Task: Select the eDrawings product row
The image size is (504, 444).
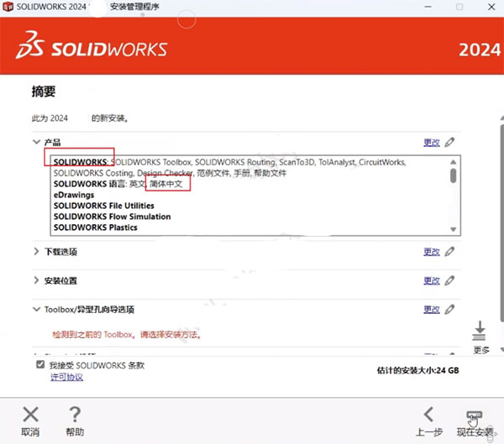Action: pyautogui.click(x=74, y=195)
